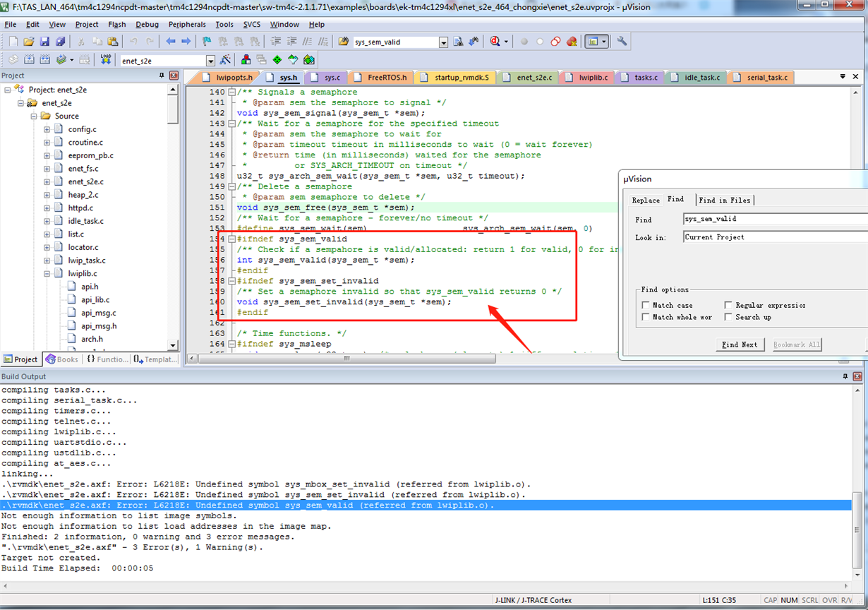The height and width of the screenshot is (610, 868).
Task: Expand the config.c tree node
Action: point(47,129)
